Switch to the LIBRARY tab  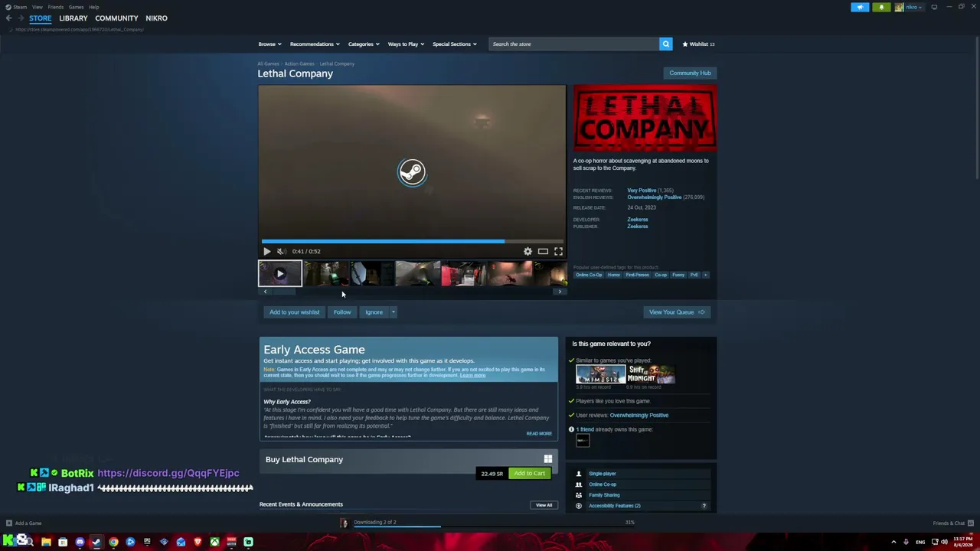[x=73, y=18]
